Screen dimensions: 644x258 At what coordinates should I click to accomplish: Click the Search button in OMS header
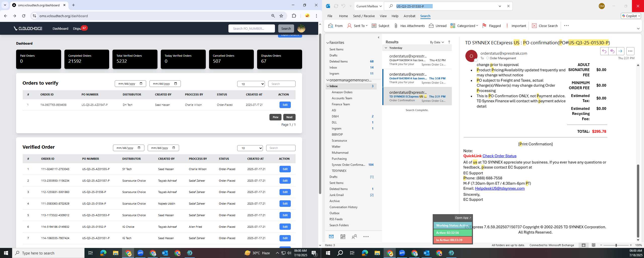click(x=286, y=28)
